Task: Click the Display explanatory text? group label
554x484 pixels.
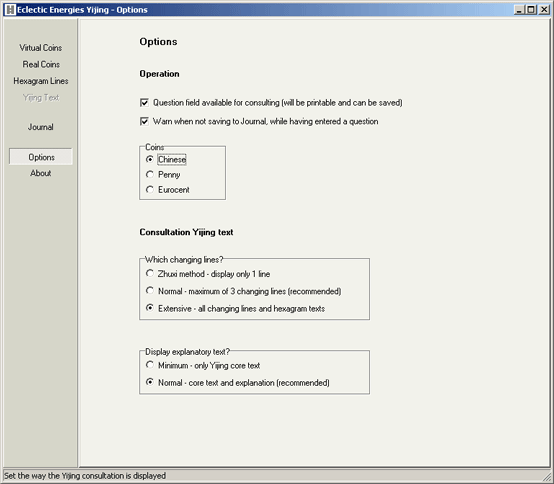Action: pyautogui.click(x=188, y=352)
